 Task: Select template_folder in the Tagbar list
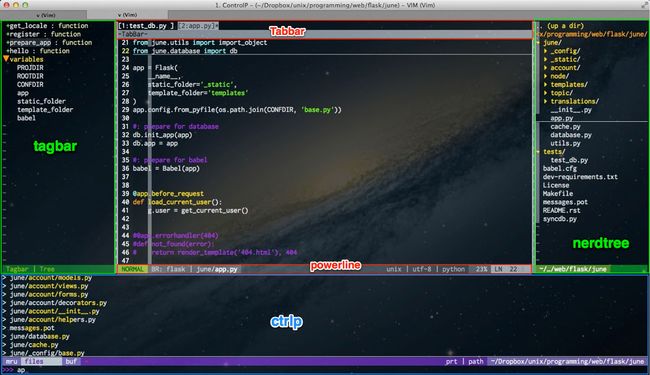(x=45, y=109)
